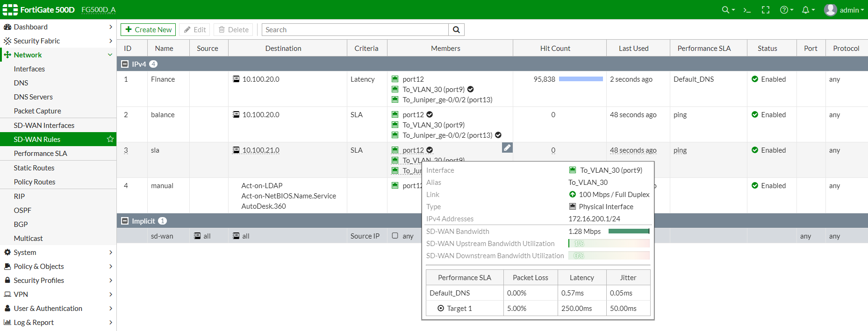Screen dimensions: 868x331
Task: Click the admin user avatar
Action: tap(830, 10)
